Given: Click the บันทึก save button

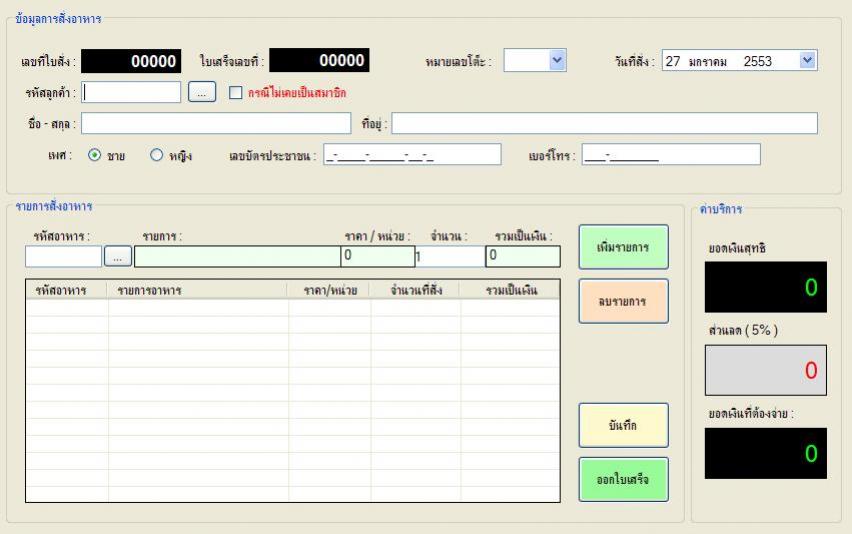Looking at the screenshot, I should click(623, 425).
